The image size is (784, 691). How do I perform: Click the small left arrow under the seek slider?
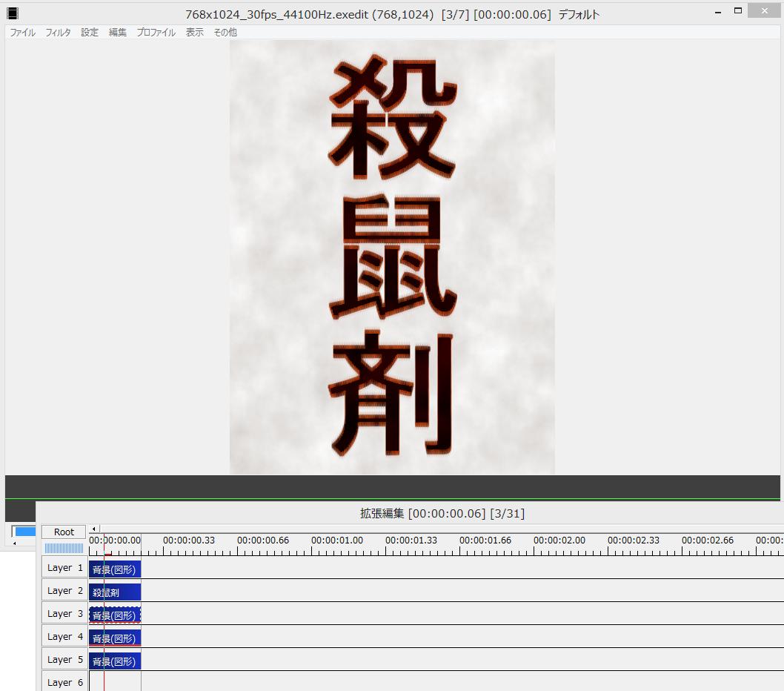[x=15, y=543]
